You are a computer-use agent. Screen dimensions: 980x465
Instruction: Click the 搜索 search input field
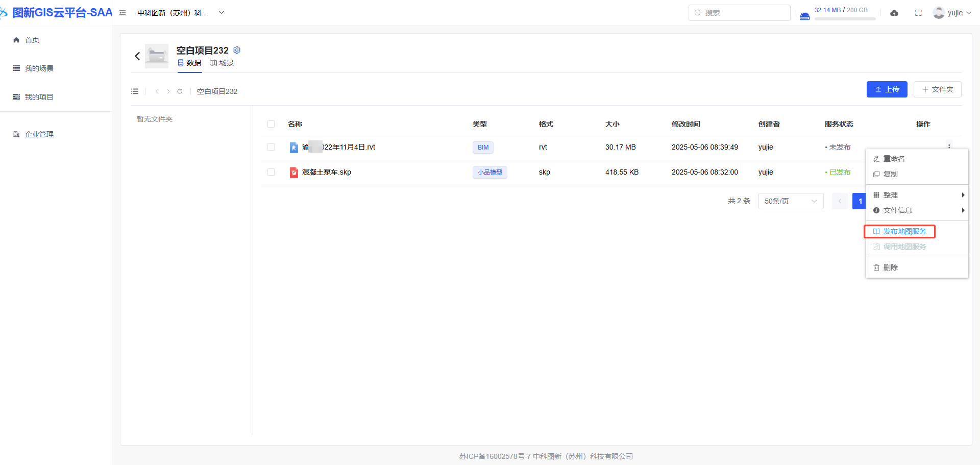click(740, 13)
